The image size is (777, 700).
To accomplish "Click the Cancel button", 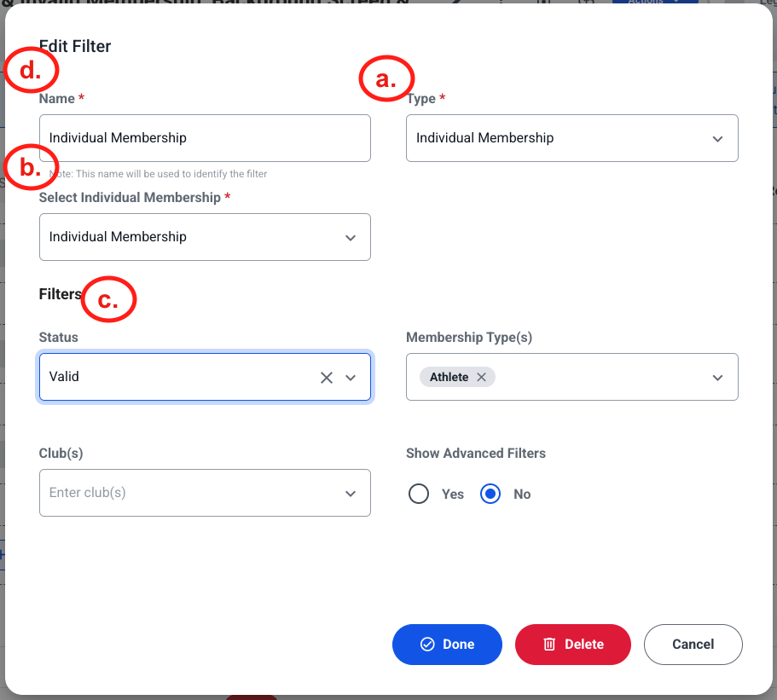I will coord(693,644).
